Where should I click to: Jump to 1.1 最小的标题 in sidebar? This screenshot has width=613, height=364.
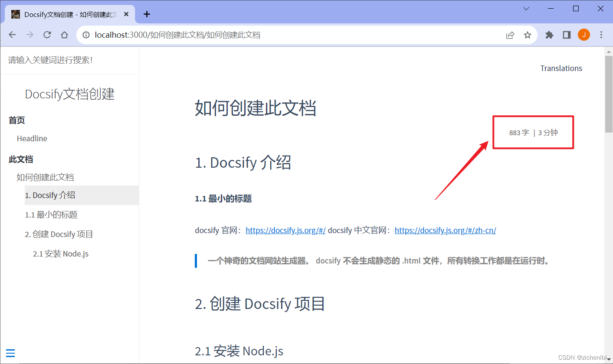click(x=51, y=215)
